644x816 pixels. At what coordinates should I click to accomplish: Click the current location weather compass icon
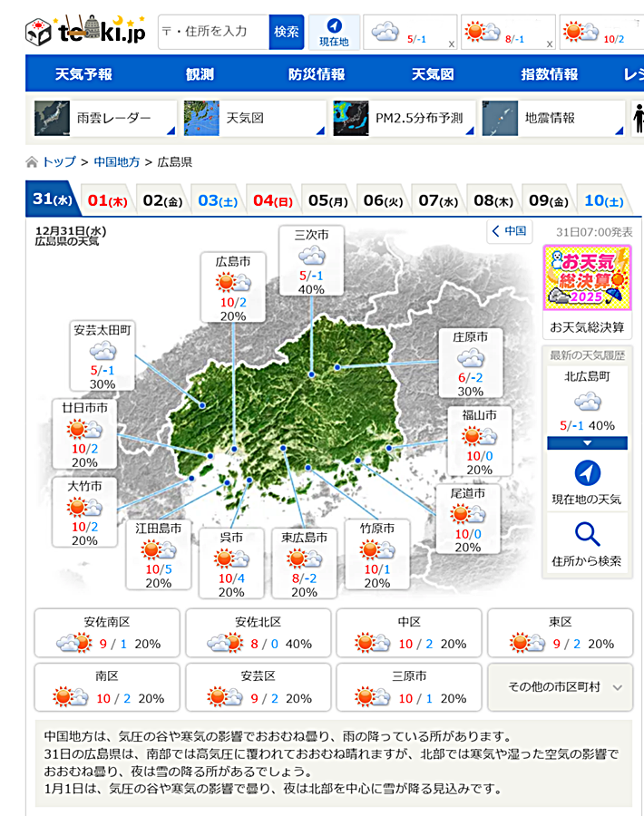587,472
